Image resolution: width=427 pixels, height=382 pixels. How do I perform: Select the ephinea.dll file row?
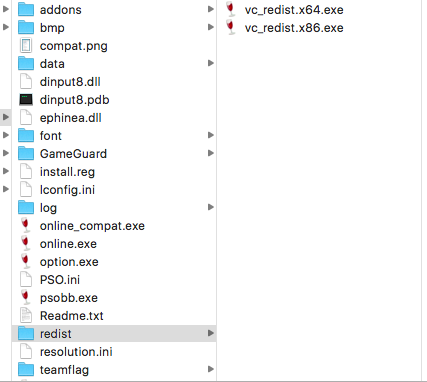[x=114, y=117]
